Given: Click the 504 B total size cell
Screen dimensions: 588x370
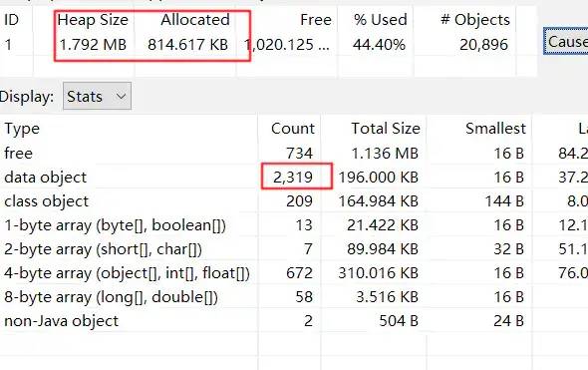Looking at the screenshot, I should 399,321.
